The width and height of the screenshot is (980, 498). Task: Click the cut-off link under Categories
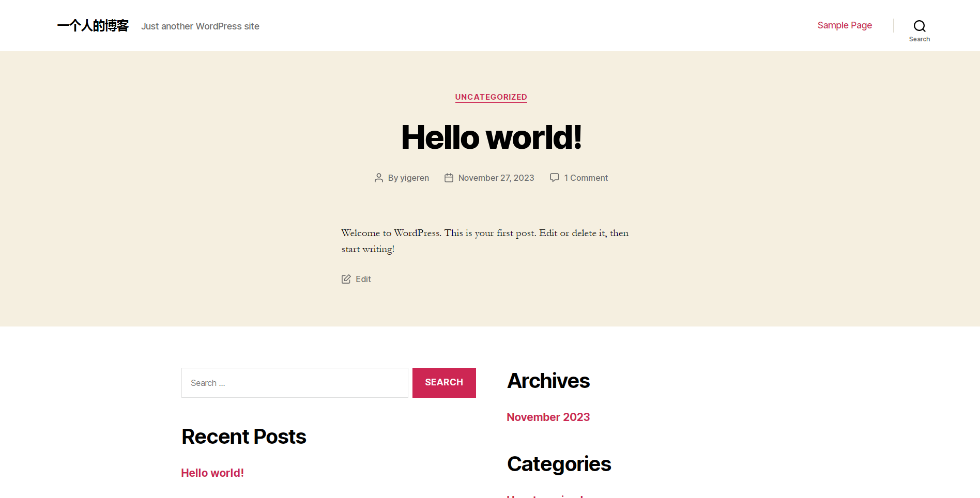point(545,496)
